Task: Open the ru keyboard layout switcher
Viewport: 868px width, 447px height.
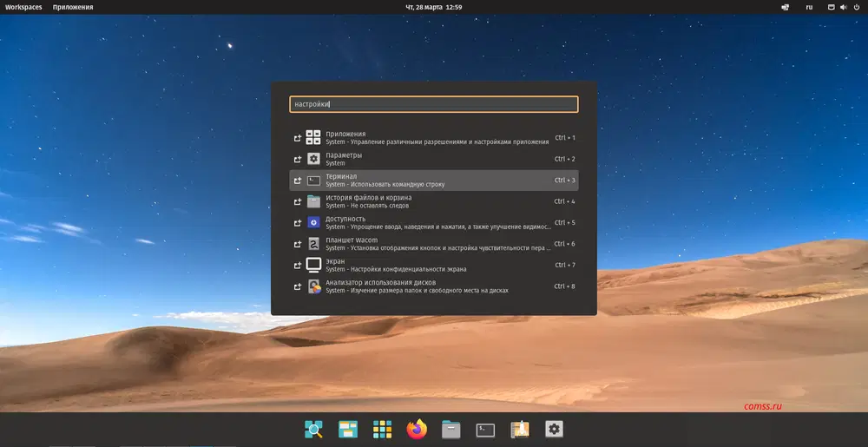Action: [x=809, y=7]
